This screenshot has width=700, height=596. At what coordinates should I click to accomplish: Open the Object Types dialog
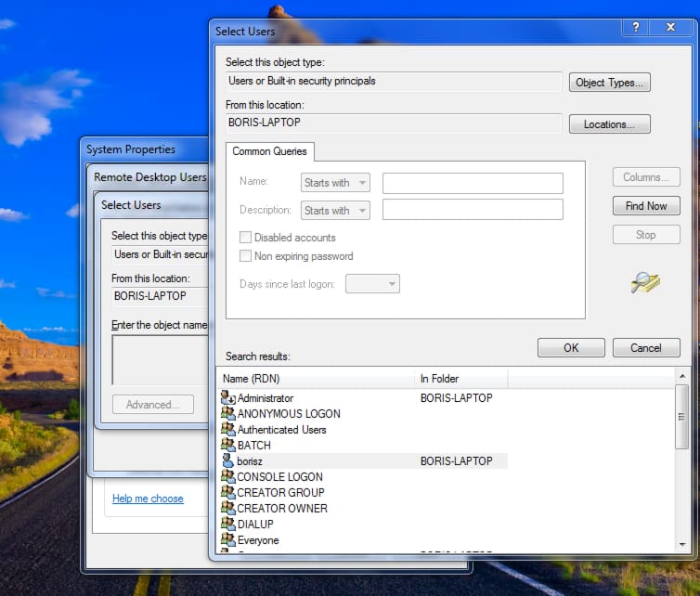[x=609, y=83]
